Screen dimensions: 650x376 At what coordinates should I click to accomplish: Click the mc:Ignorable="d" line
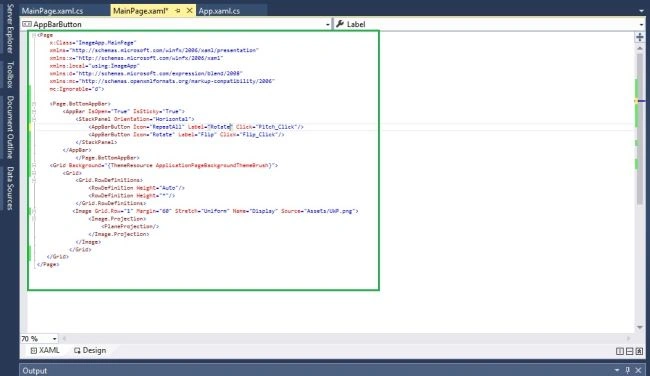click(77, 89)
